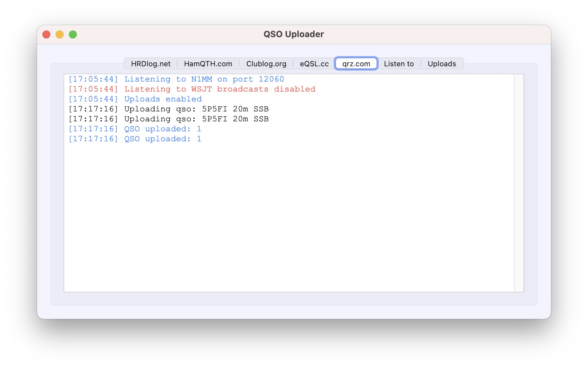Screen dimensions: 588x368
Task: Open the Listen to tab
Action: (399, 64)
